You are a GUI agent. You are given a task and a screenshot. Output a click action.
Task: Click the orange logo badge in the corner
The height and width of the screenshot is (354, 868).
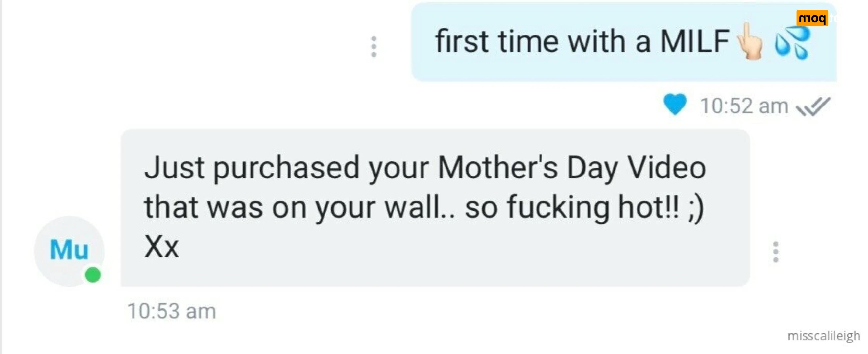pyautogui.click(x=812, y=18)
